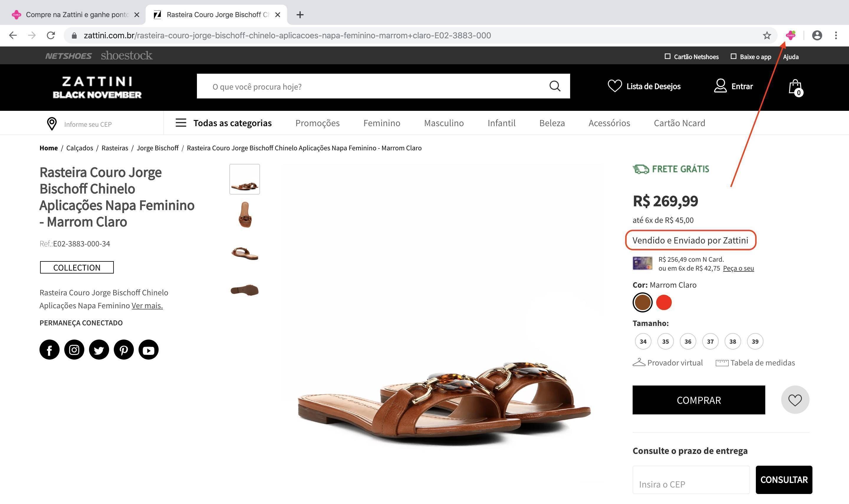Select the red color swatch

pos(664,302)
